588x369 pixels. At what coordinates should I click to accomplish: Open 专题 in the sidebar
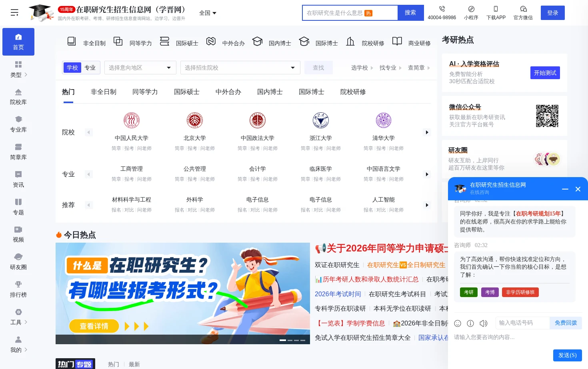coord(18,207)
